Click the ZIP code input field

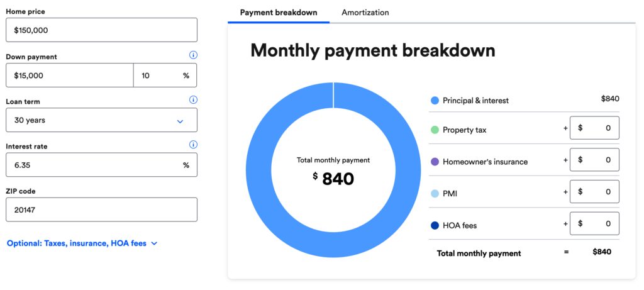[x=101, y=209]
